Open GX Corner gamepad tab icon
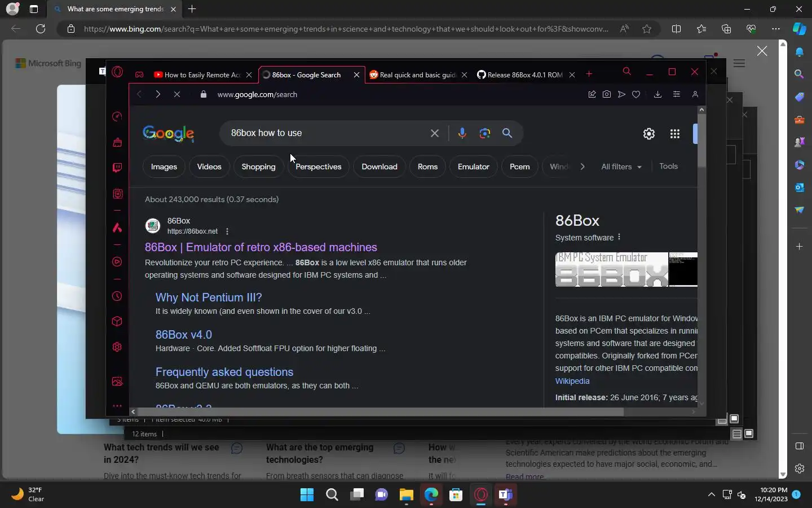 click(x=139, y=75)
